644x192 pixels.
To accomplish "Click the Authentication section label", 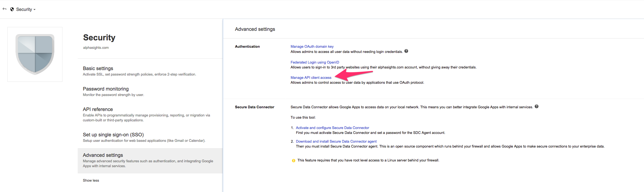I will (x=247, y=47).
